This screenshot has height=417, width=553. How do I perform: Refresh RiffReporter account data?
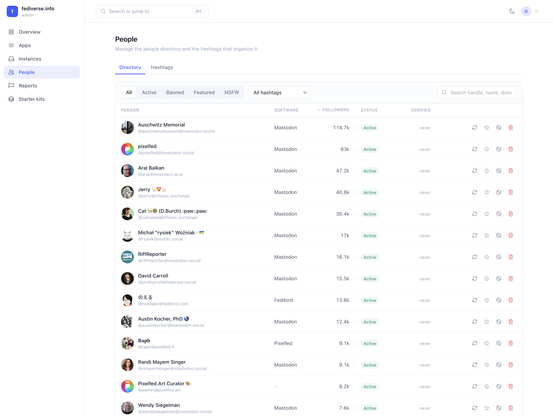click(x=474, y=257)
